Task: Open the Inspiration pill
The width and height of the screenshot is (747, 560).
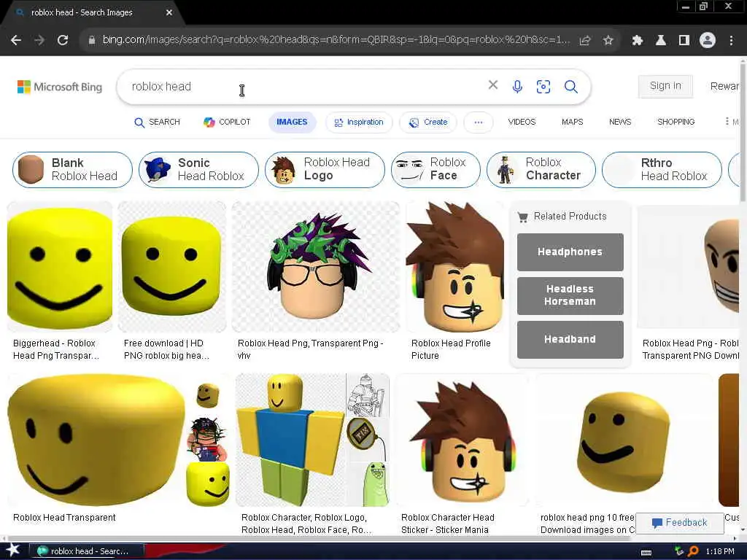Action: click(359, 122)
